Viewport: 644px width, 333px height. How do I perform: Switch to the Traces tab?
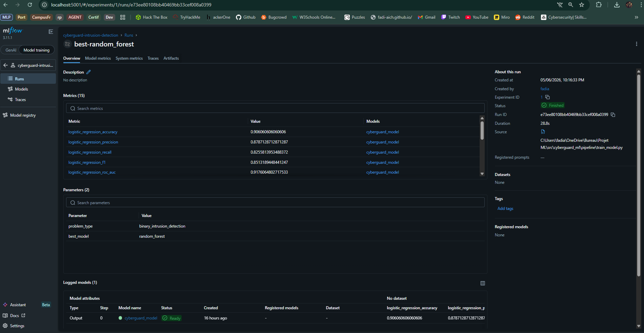(153, 58)
